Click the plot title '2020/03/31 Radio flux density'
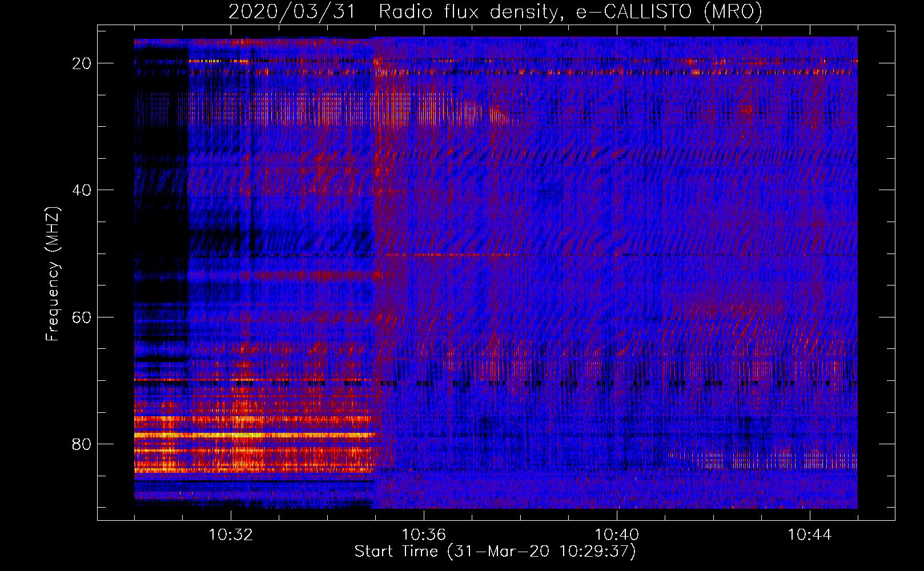924x571 pixels. [495, 11]
